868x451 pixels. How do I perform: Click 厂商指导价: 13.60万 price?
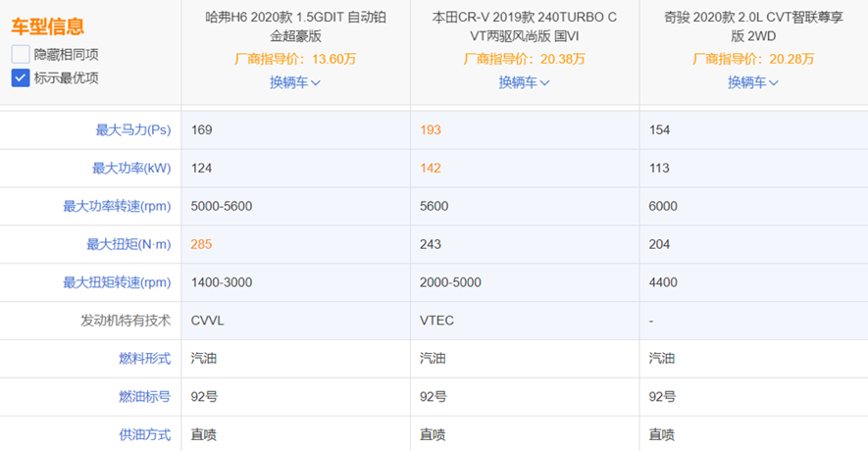pos(295,59)
